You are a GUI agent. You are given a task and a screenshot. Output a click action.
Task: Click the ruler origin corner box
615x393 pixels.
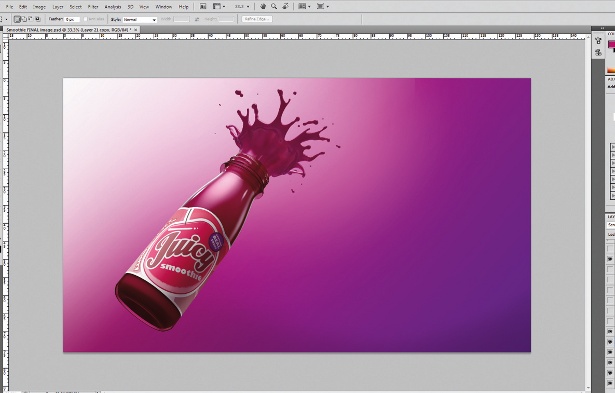click(5, 36)
